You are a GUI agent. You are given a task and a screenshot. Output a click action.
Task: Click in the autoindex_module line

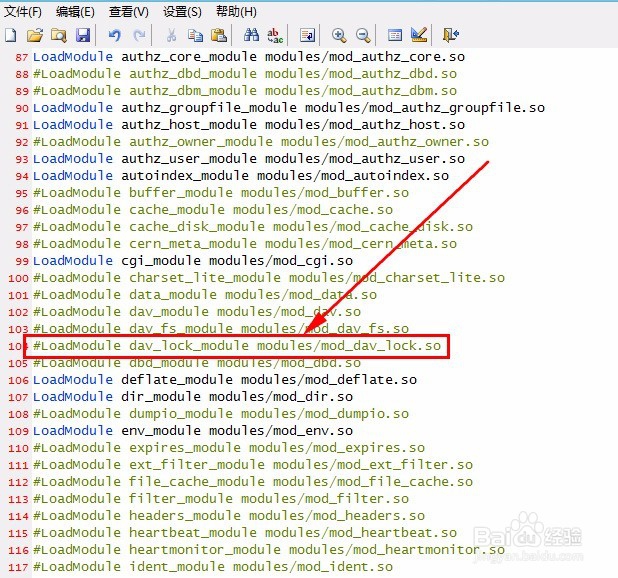pyautogui.click(x=240, y=176)
